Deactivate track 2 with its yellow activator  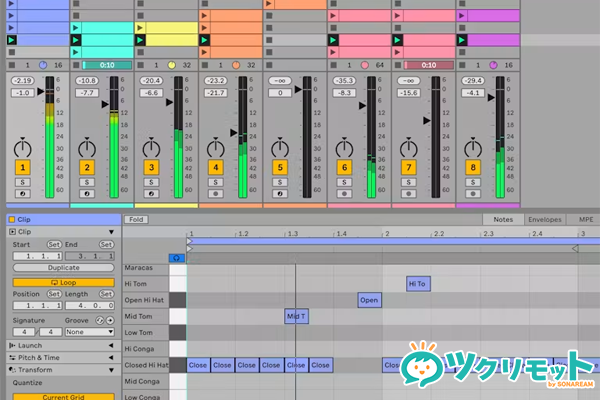pos(87,167)
